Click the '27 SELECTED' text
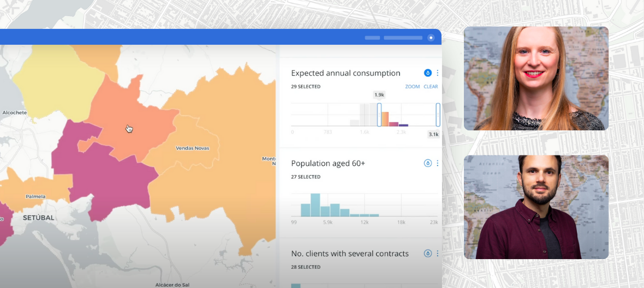The image size is (644, 288). pyautogui.click(x=306, y=177)
